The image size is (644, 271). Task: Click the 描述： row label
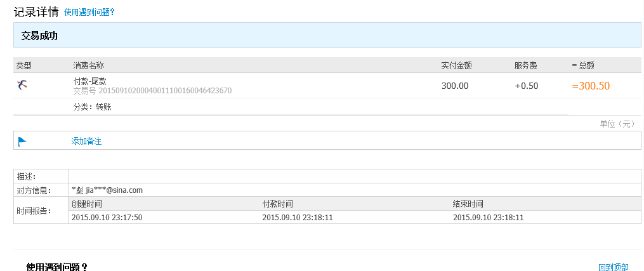click(x=26, y=176)
